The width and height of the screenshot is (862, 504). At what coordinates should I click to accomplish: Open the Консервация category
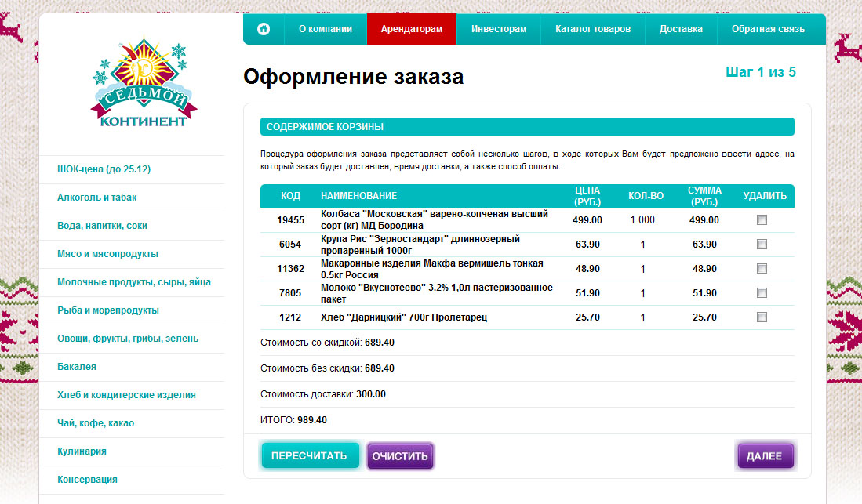tap(87, 479)
